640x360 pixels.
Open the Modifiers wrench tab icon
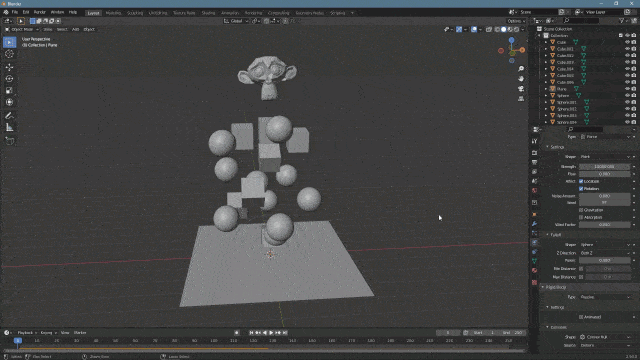click(x=534, y=224)
